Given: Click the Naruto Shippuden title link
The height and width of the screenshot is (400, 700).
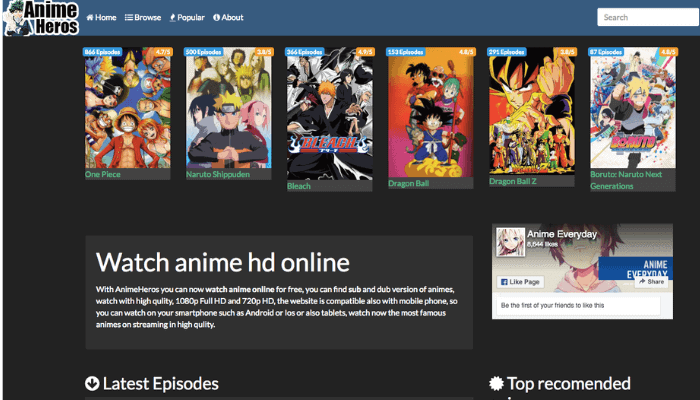Looking at the screenshot, I should [218, 174].
